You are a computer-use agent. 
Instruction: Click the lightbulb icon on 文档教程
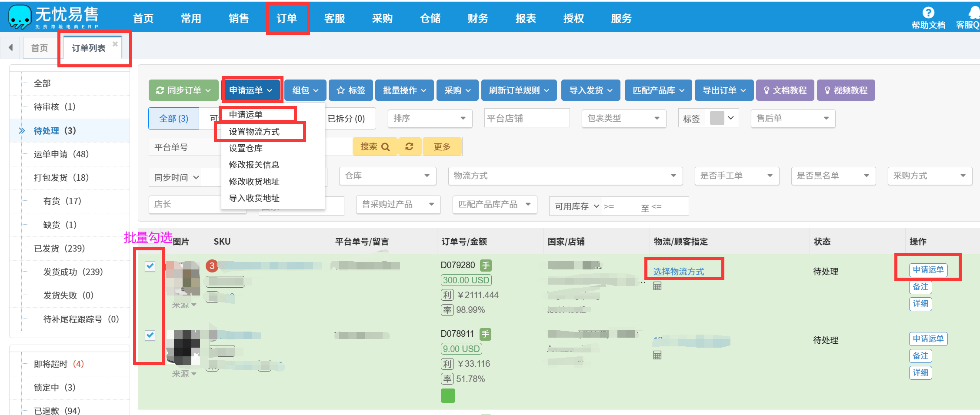pyautogui.click(x=767, y=90)
